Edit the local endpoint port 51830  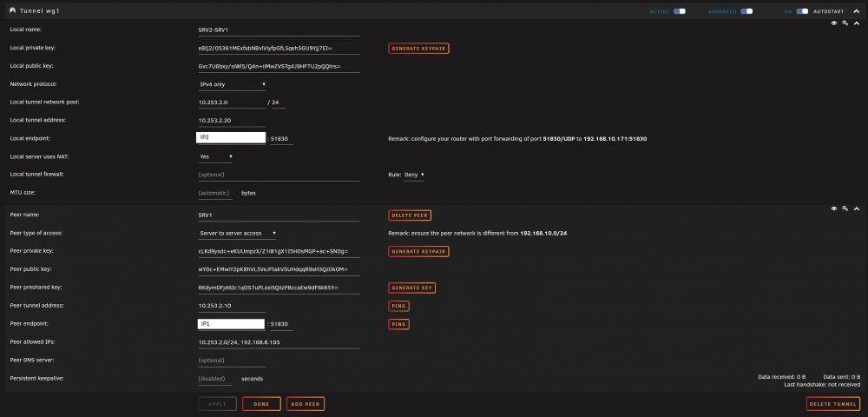click(281, 139)
